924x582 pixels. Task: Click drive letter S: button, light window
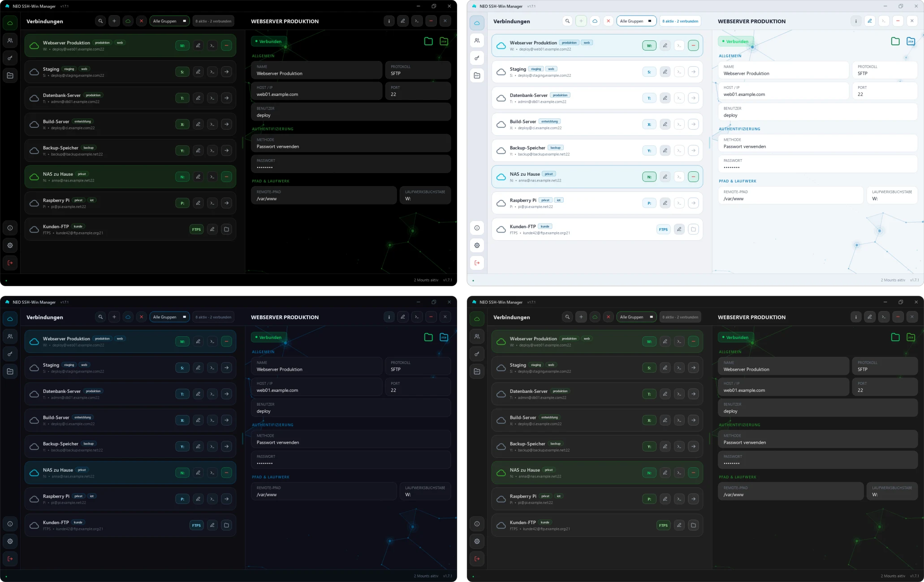(649, 72)
